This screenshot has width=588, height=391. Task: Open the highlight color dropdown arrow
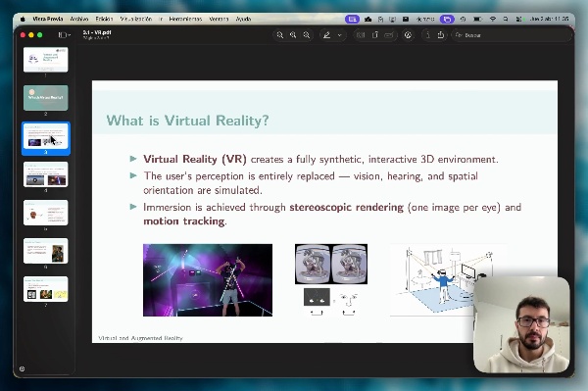339,35
